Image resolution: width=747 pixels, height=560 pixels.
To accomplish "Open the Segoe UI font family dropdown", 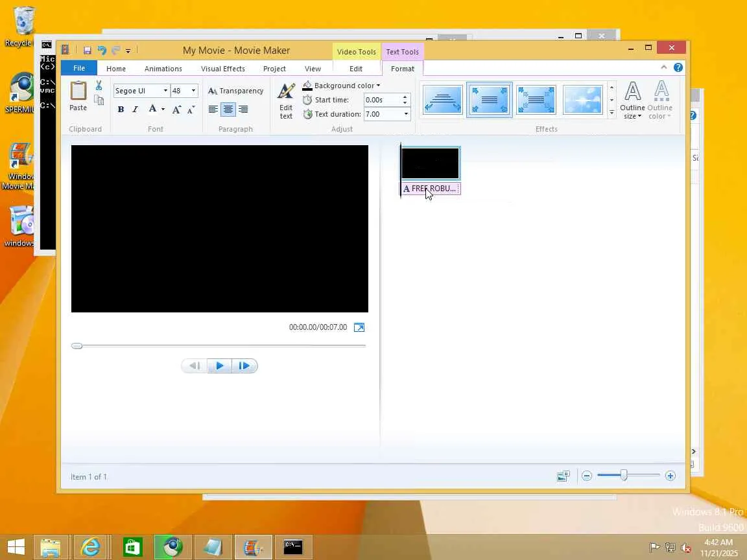I will tap(165, 91).
